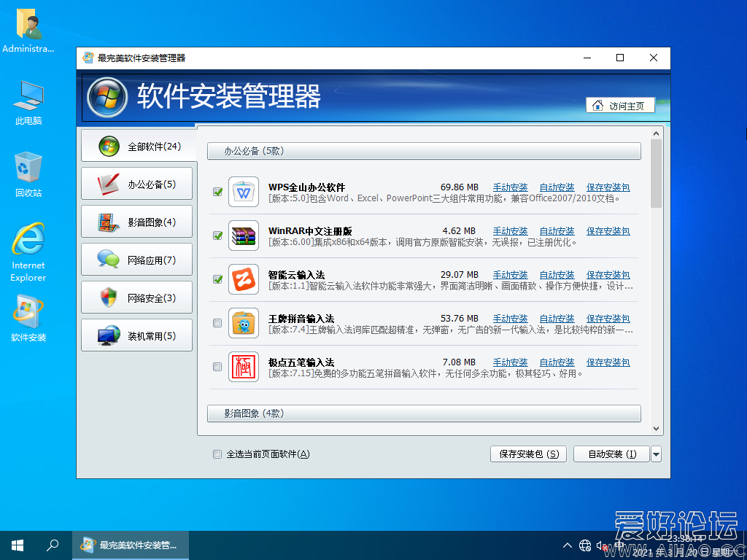The height and width of the screenshot is (560, 747).
Task: Expand the 影音图象 (4款) section header
Action: pos(424,413)
